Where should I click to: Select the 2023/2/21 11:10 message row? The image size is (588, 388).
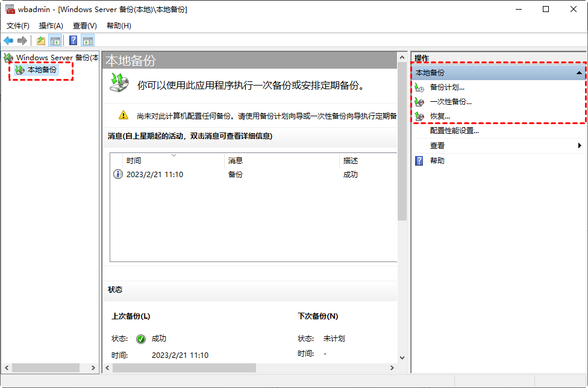[x=254, y=174]
